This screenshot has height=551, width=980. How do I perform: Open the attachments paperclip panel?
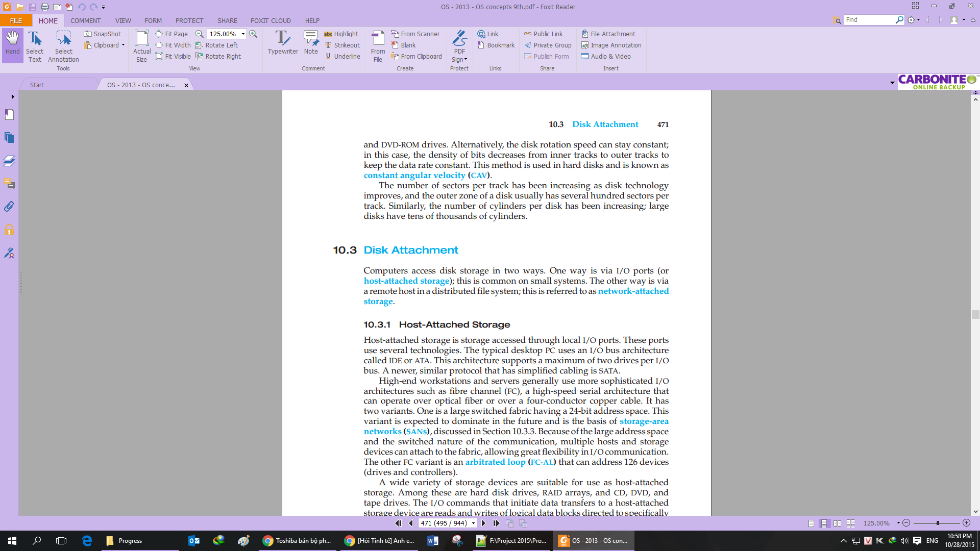point(9,207)
